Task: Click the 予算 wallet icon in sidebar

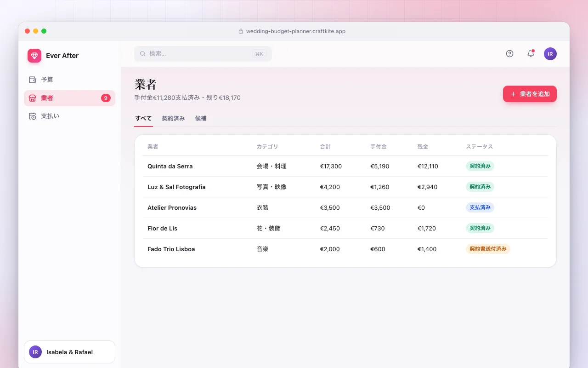Action: (x=33, y=80)
